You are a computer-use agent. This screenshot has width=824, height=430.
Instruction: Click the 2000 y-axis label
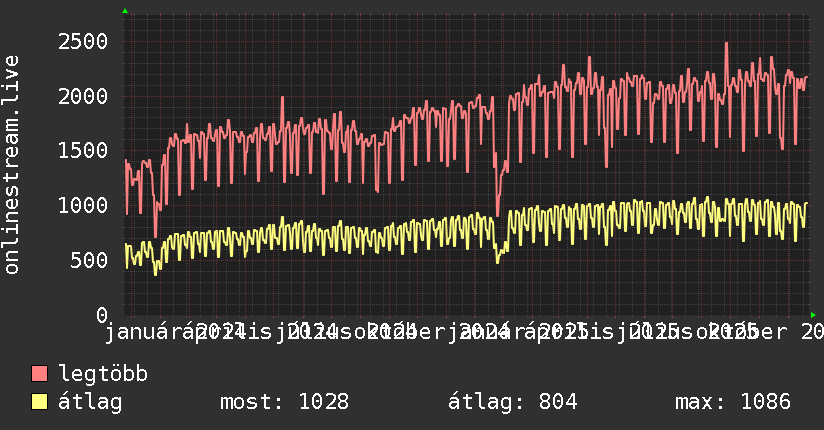tap(83, 96)
